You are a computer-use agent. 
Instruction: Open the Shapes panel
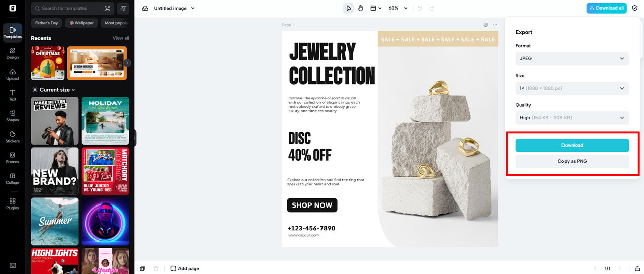13,116
